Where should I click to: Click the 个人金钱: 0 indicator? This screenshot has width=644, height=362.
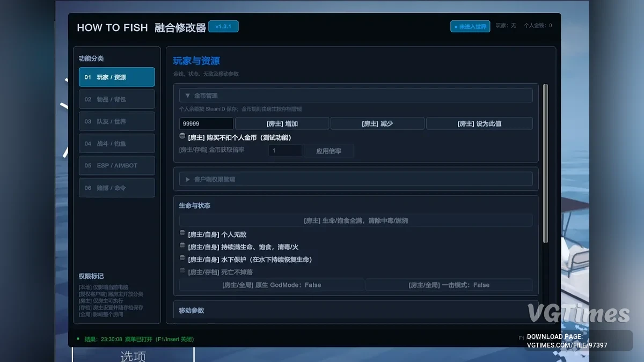click(538, 25)
